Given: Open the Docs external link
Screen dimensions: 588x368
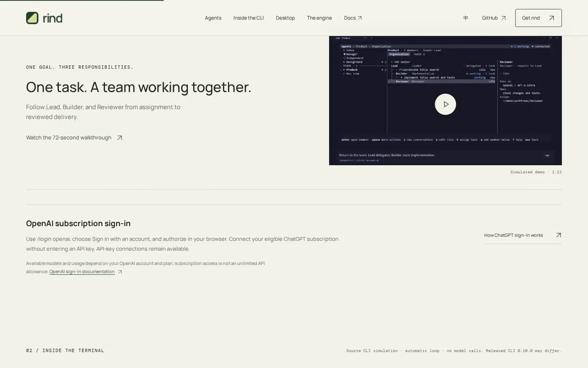Looking at the screenshot, I should coord(353,18).
